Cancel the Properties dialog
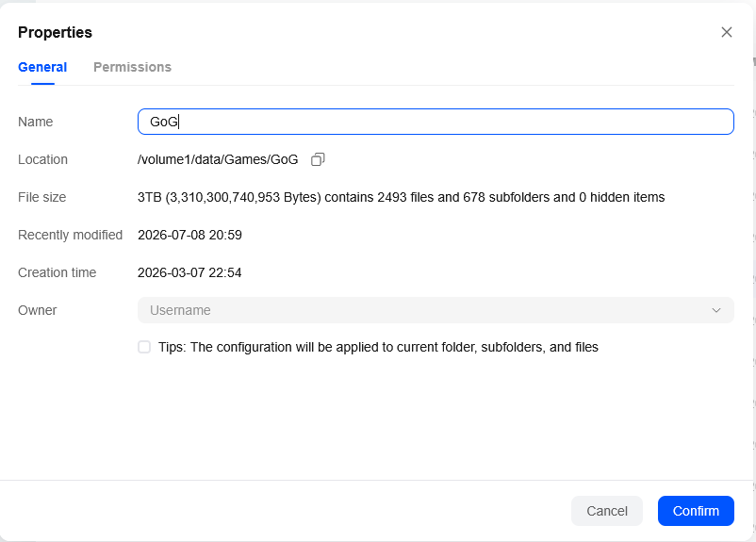This screenshot has width=756, height=542. tap(606, 511)
